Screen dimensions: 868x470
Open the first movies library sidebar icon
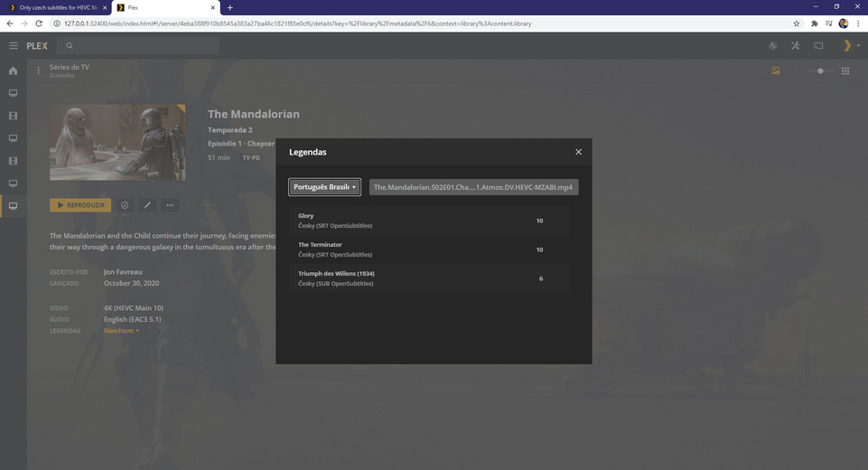tap(14, 116)
